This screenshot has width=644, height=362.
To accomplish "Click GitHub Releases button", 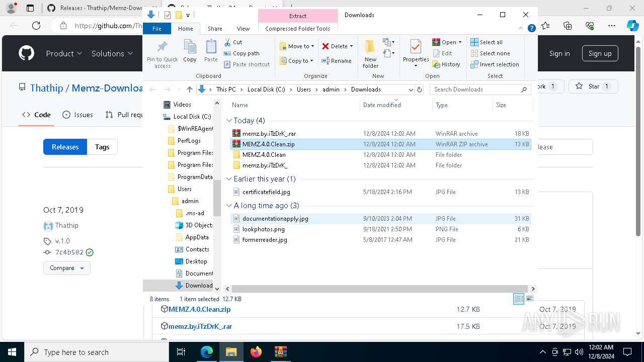I will click(65, 147).
